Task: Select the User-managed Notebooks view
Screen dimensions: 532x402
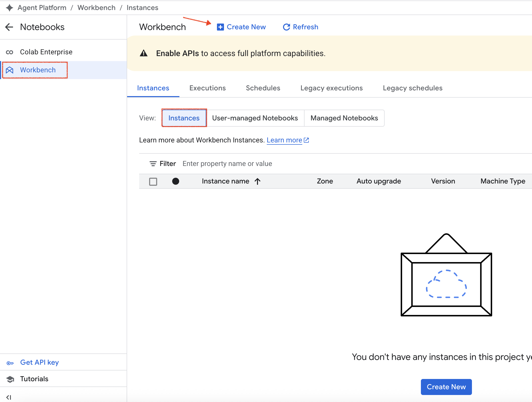Action: [255, 118]
